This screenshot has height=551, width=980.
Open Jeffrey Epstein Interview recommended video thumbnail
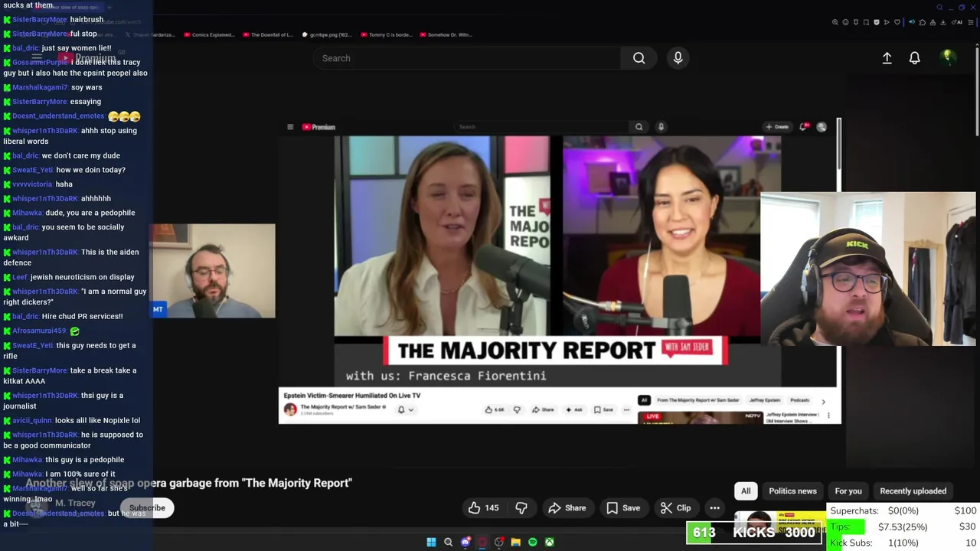tap(700, 418)
